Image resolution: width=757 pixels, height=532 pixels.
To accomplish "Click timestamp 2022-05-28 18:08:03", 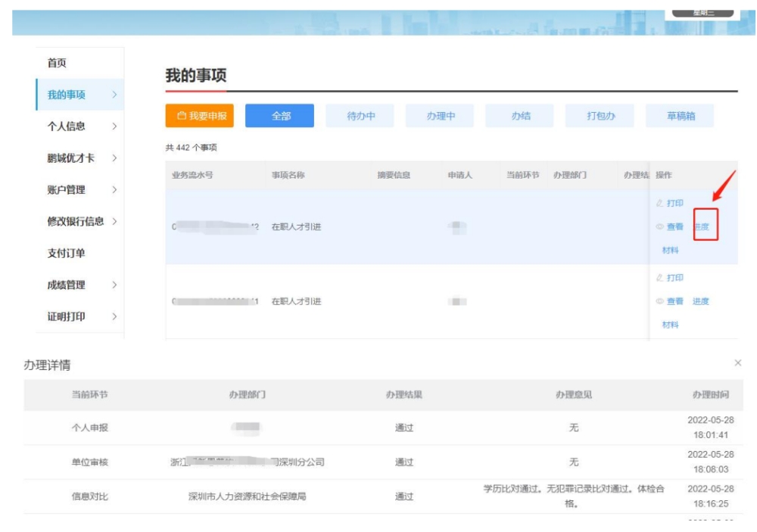I will tap(711, 462).
